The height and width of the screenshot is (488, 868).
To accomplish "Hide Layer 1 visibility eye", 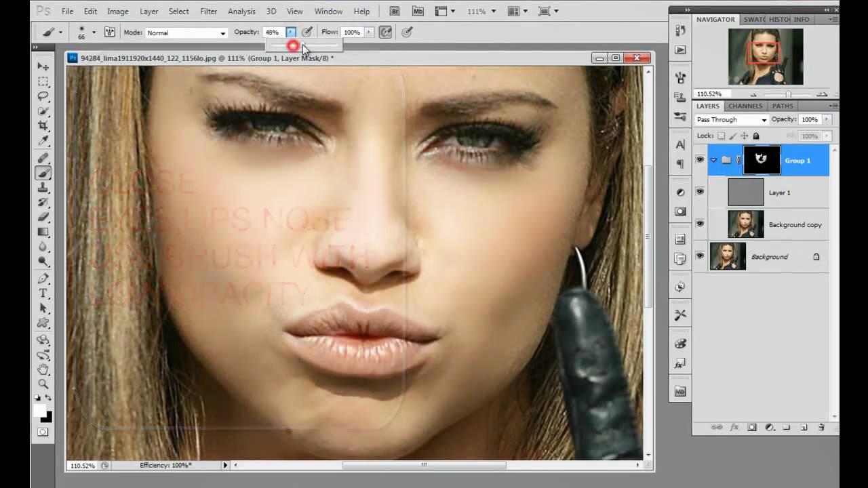I will coord(700,192).
